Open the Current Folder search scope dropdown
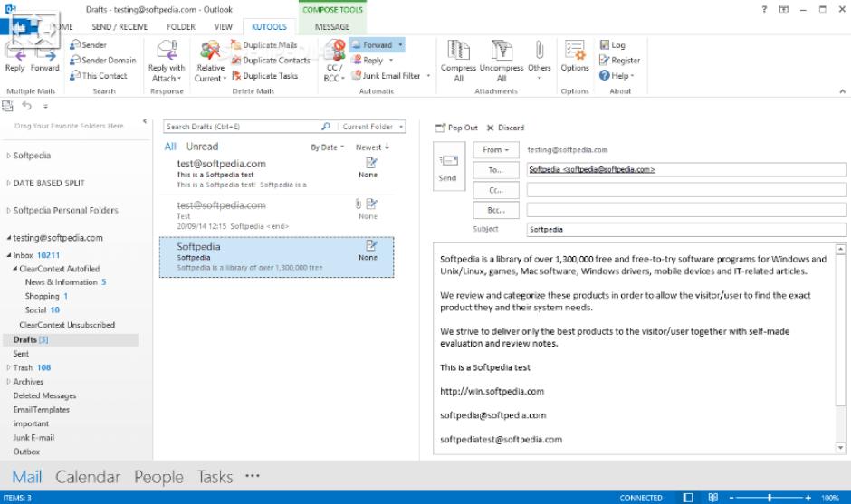 pyautogui.click(x=373, y=127)
